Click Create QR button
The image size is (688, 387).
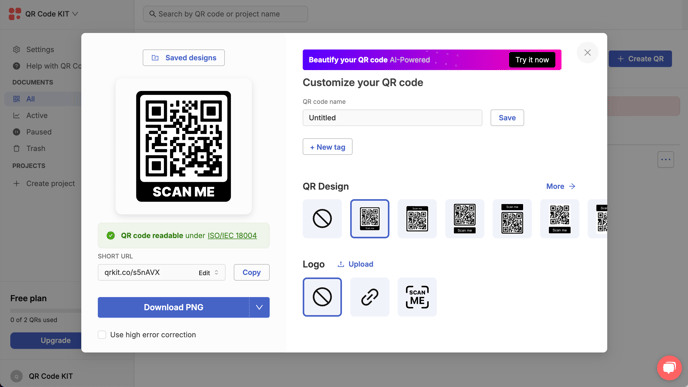tap(640, 59)
